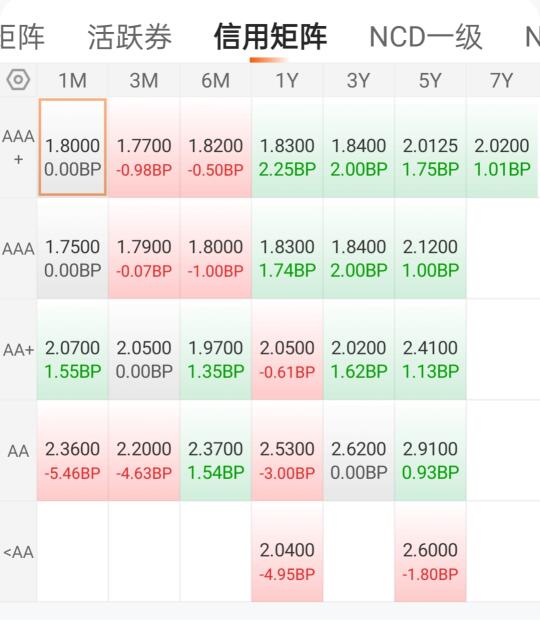Click the <AA row label
The image size is (540, 633).
(18, 552)
